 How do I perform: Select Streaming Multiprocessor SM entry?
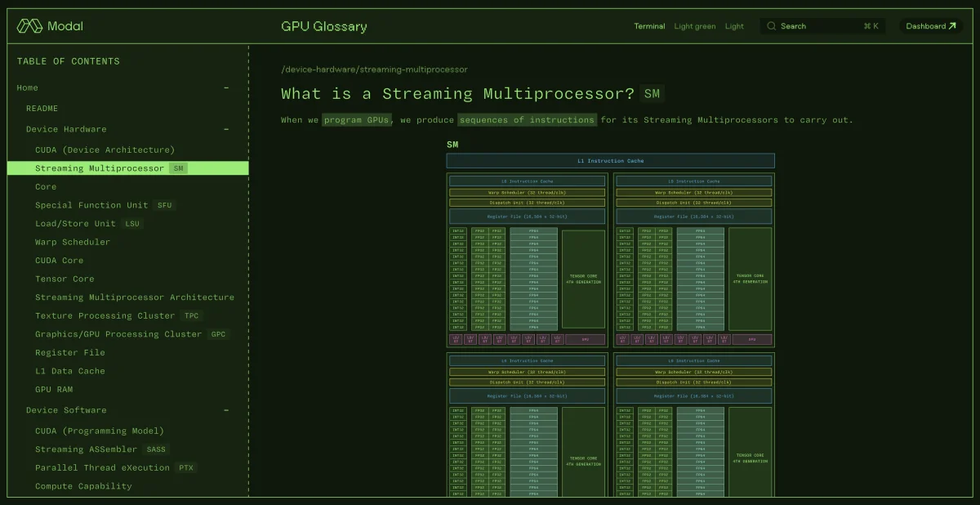click(x=127, y=168)
